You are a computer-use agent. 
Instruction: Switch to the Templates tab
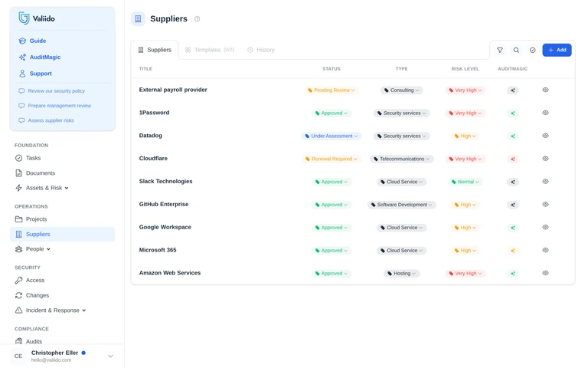(x=210, y=50)
